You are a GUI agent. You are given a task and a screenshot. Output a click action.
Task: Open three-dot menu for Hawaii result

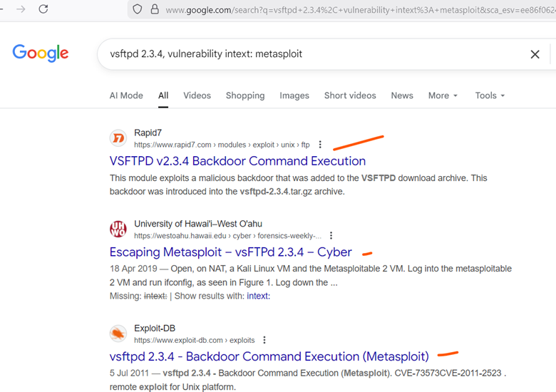331,236
